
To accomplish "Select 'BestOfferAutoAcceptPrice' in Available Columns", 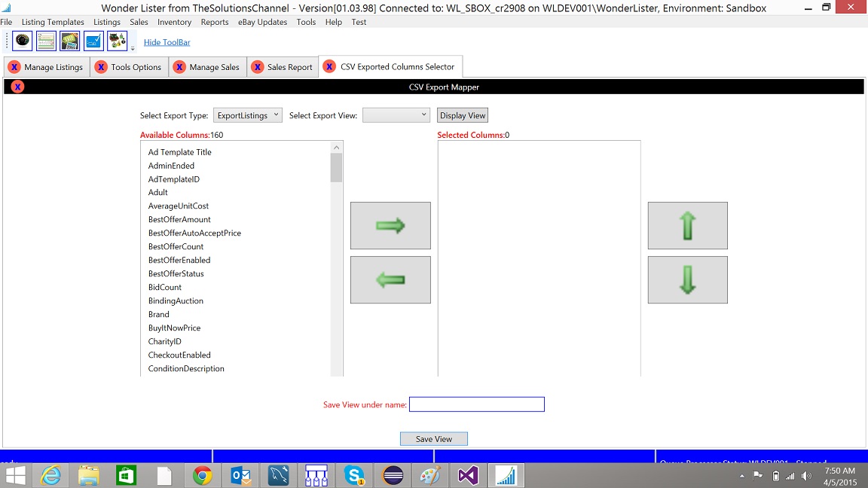I will 195,233.
